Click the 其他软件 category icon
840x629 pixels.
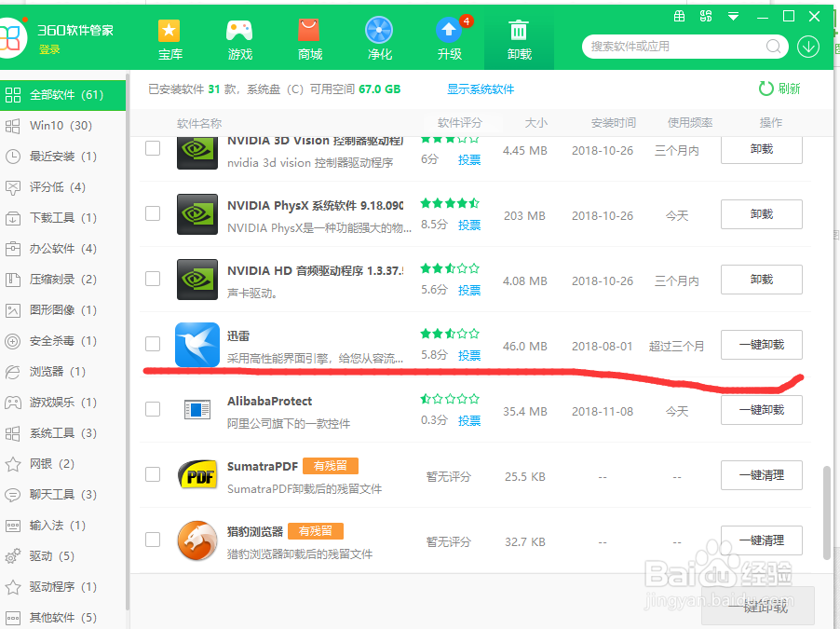(13, 618)
